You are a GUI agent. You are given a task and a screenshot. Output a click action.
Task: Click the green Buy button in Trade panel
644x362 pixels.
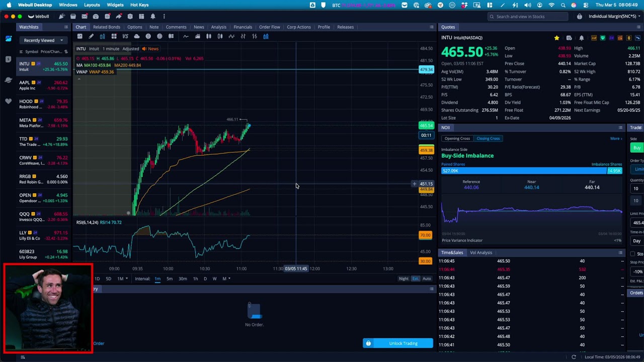click(637, 148)
